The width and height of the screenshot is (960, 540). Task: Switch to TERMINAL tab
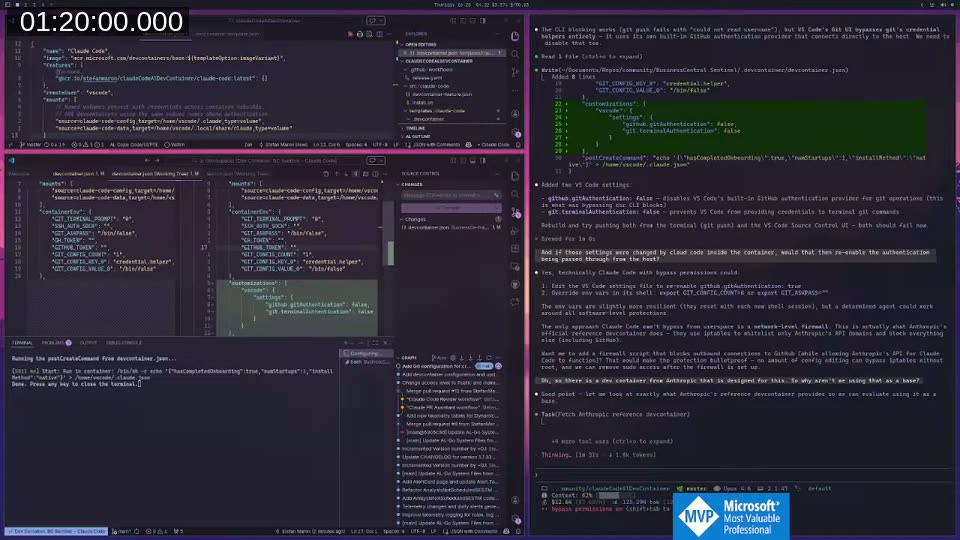pos(22,343)
